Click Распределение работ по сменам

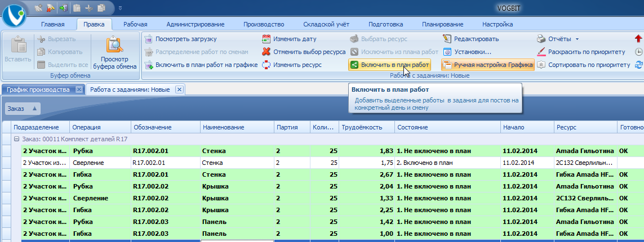point(197,52)
